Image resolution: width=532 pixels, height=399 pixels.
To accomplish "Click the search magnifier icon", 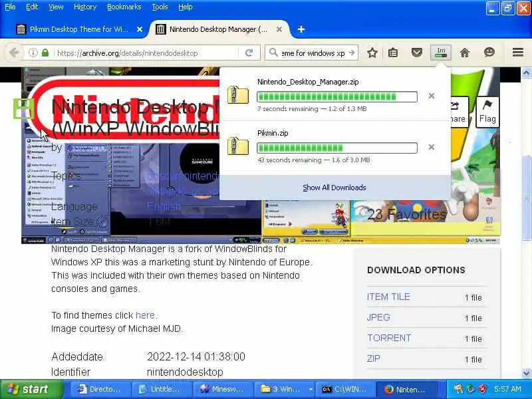I will pos(273,53).
